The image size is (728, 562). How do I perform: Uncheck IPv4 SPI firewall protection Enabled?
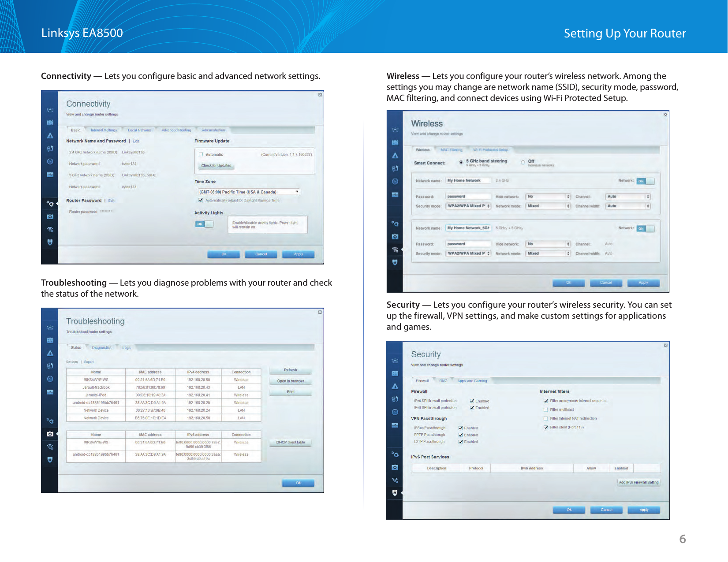(472, 401)
